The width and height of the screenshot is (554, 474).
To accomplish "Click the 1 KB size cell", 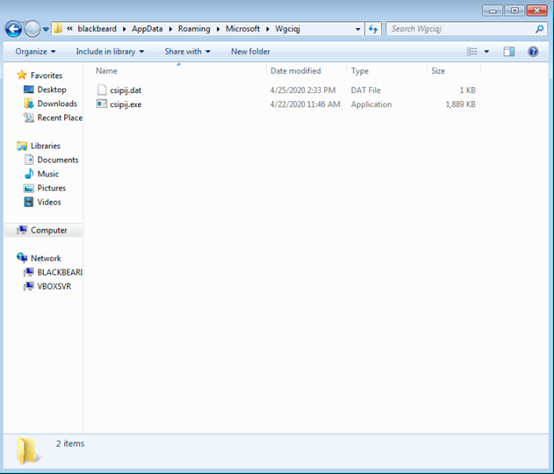I will click(x=467, y=90).
